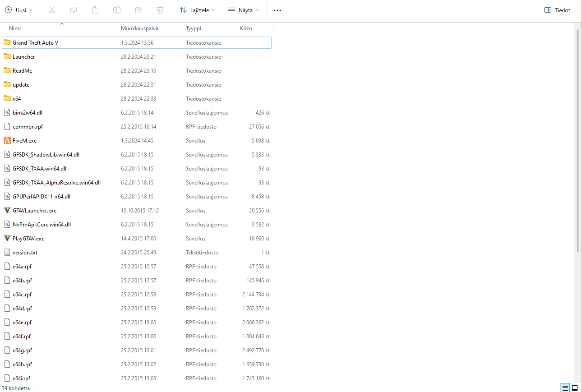
Task: Select the x64b.rpf file name
Action: click(x=22, y=281)
